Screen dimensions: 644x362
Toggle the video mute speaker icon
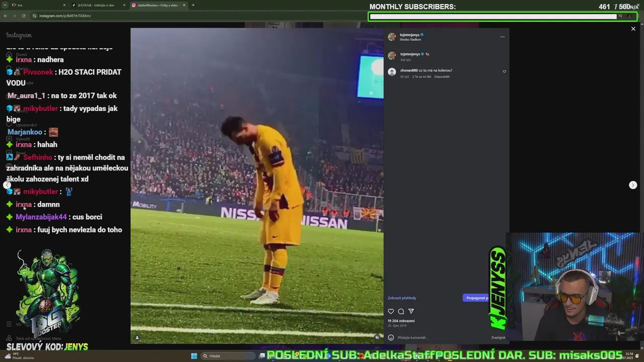377,337
